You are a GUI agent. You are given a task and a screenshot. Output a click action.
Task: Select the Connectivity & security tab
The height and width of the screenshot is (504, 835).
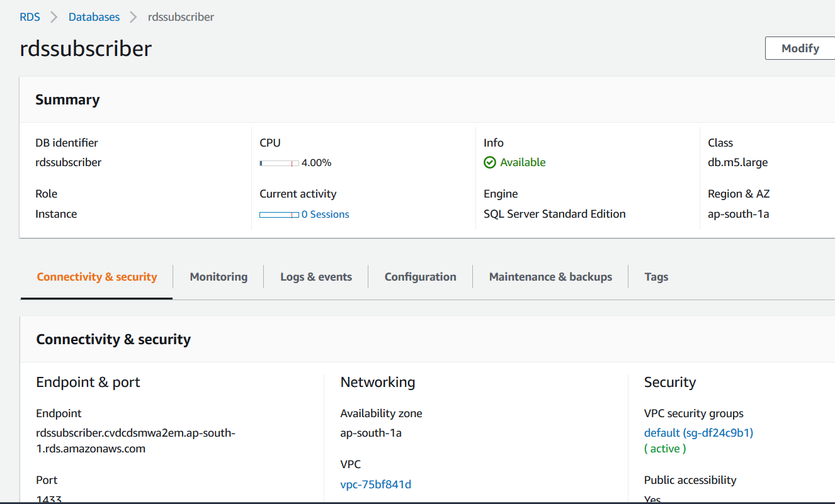click(97, 277)
